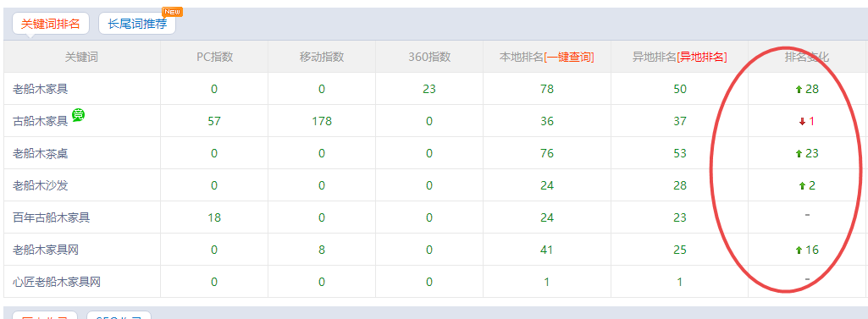Select keyword 百年古船木家具
Viewport: 868px width, 319px height.
[x=52, y=217]
